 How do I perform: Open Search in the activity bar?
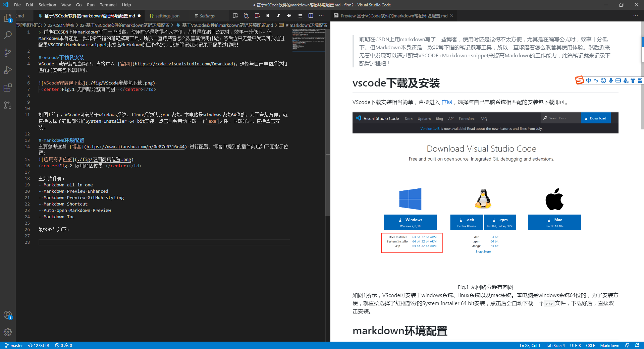[x=8, y=35]
